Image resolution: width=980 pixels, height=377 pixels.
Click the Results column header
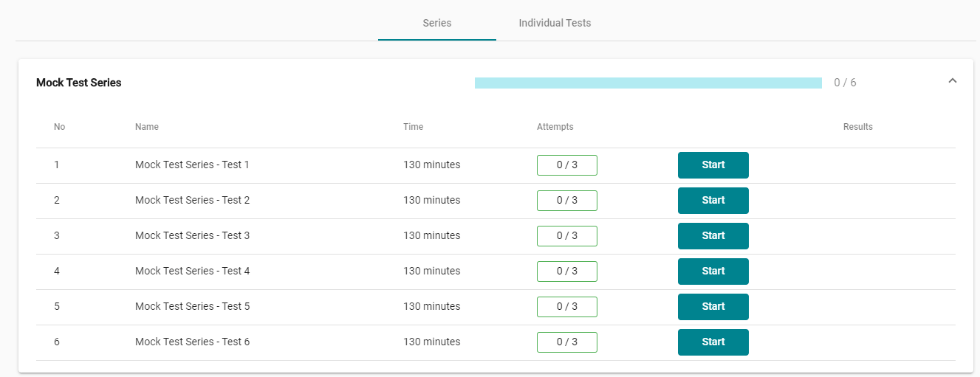pos(857,127)
